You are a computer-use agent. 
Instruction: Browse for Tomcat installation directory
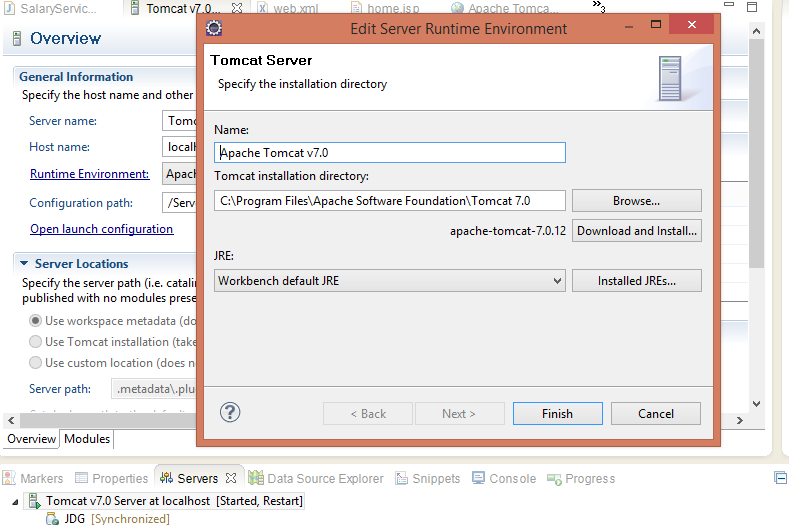(x=637, y=201)
